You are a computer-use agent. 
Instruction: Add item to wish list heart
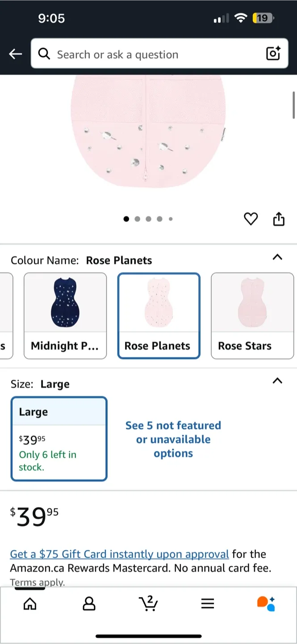(251, 219)
